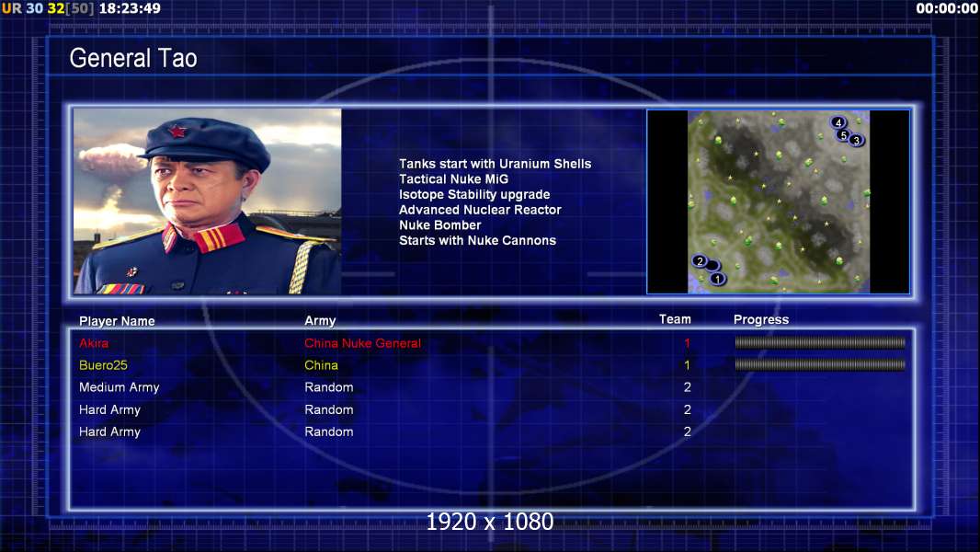Click 'Tanks start with Uranium Shells' text

[495, 164]
